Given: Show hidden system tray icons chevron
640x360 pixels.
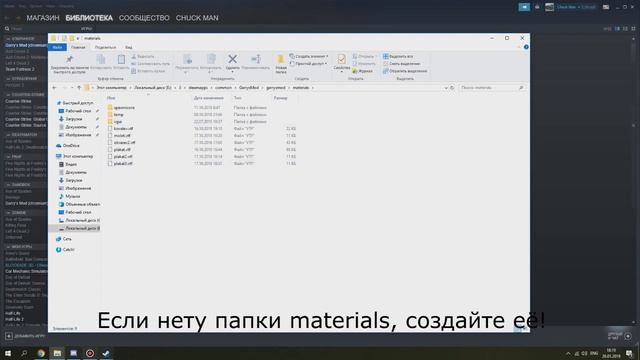Looking at the screenshot, I should click(568, 353).
